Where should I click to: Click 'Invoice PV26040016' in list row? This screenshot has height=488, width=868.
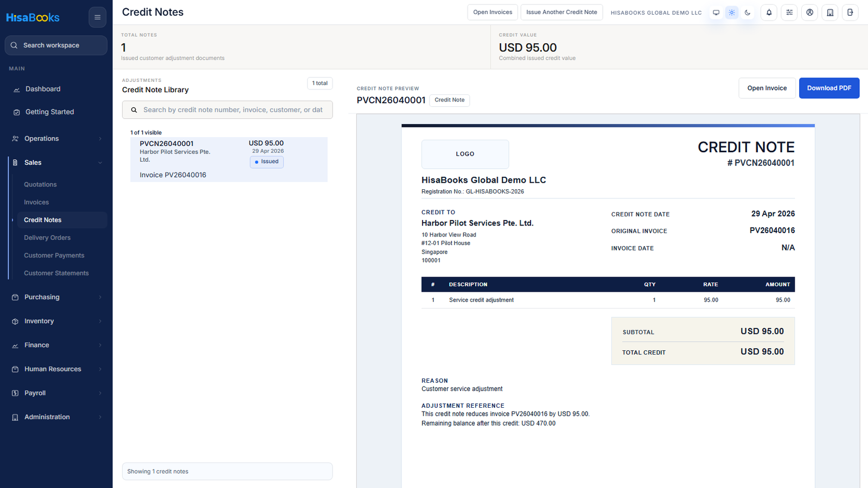point(173,175)
